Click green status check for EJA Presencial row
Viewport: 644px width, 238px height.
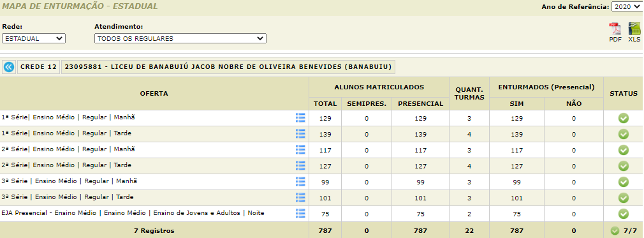click(624, 214)
